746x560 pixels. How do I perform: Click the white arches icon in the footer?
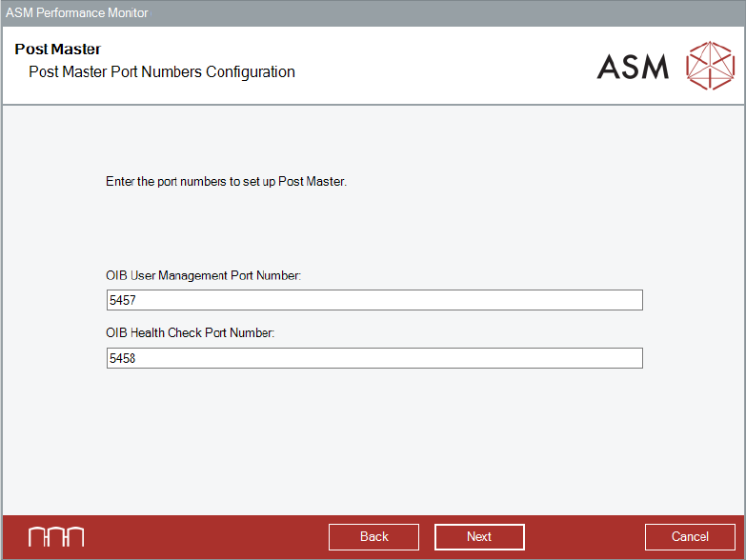coord(56,537)
